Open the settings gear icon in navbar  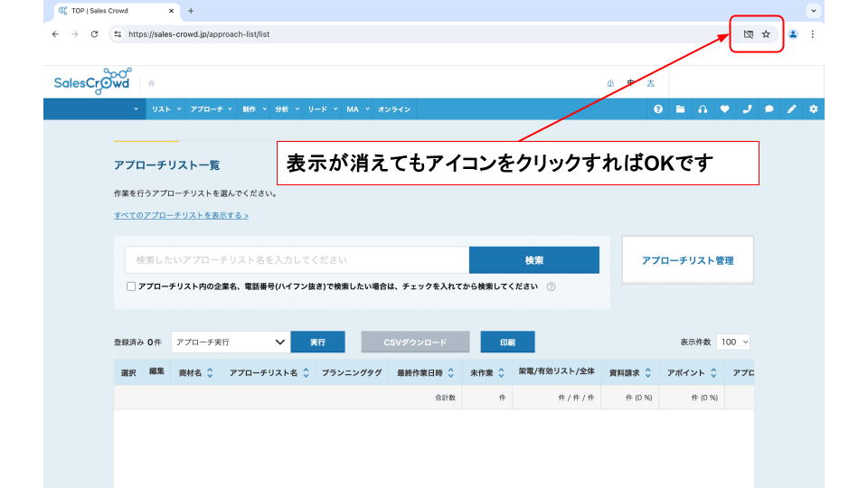pyautogui.click(x=814, y=109)
